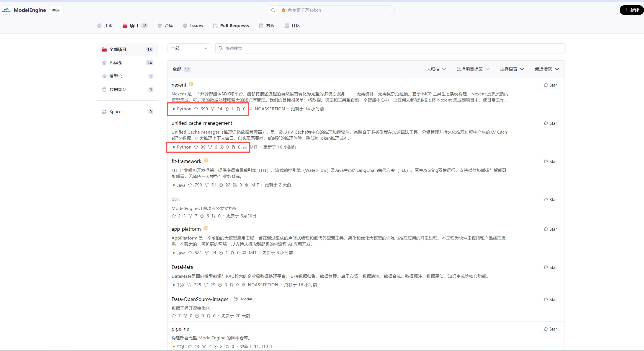Expand the 最近活跃 sort dropdown

[547, 69]
